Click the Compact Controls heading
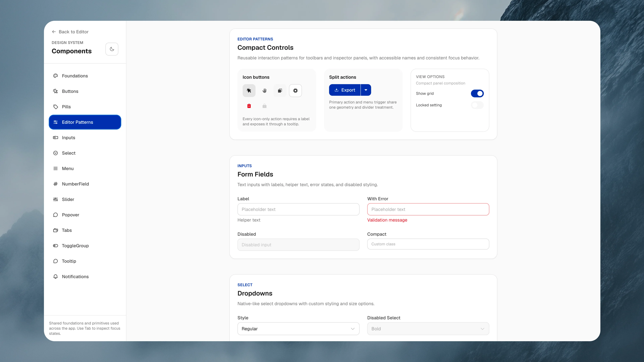 click(x=265, y=47)
